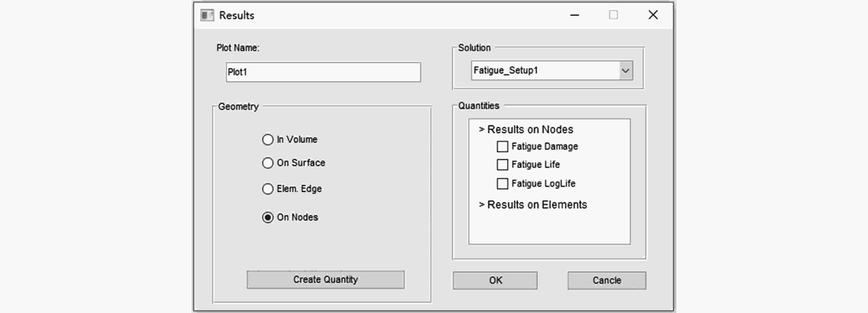The height and width of the screenshot is (313, 868).
Task: Confirm with the OK button
Action: point(495,280)
